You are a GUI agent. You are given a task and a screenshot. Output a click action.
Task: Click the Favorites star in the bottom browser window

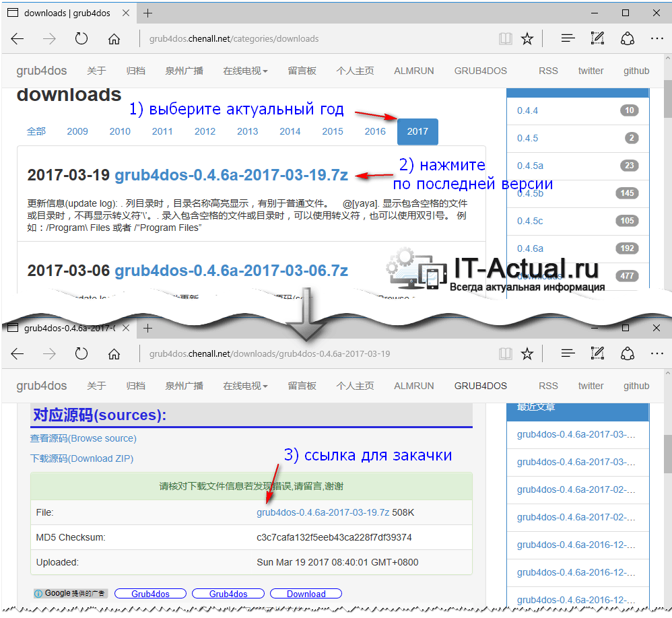tap(527, 354)
